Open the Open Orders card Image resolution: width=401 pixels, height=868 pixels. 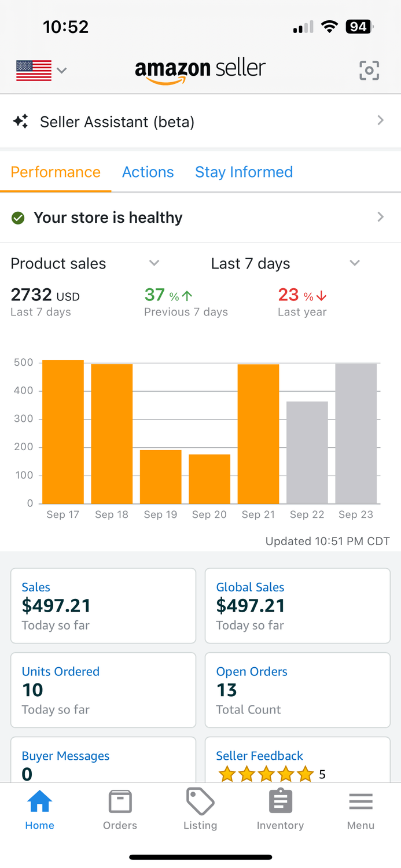pos(297,690)
